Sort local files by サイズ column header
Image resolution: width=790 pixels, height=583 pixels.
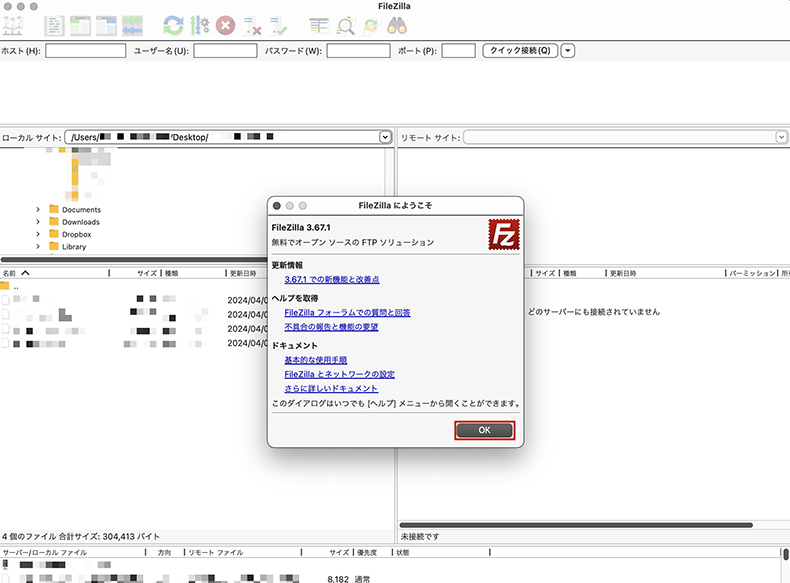point(147,273)
